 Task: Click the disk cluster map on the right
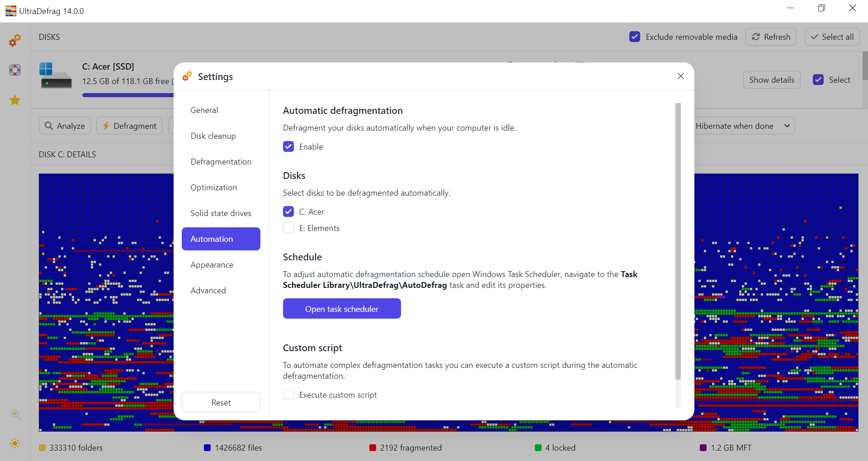pyautogui.click(x=776, y=302)
